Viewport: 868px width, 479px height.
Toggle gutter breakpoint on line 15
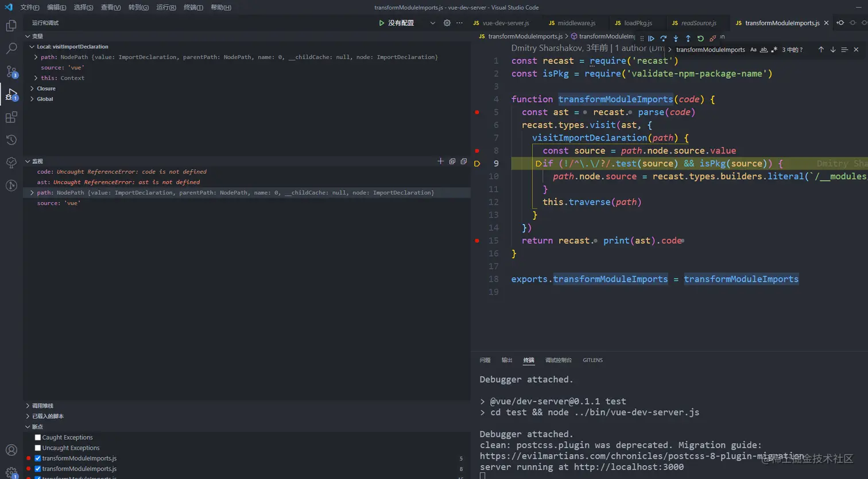pyautogui.click(x=477, y=241)
